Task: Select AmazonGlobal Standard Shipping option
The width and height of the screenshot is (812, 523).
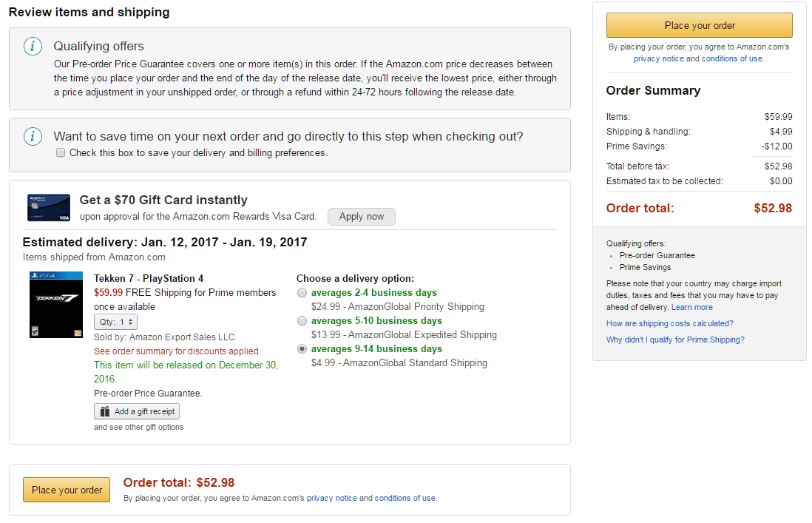Action: 302,349
